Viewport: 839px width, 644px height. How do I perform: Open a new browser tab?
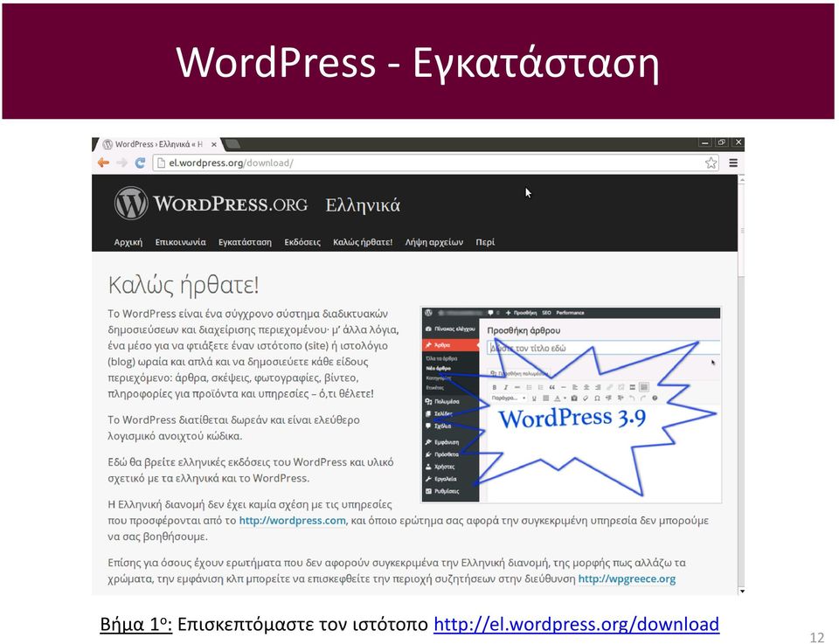click(x=232, y=144)
